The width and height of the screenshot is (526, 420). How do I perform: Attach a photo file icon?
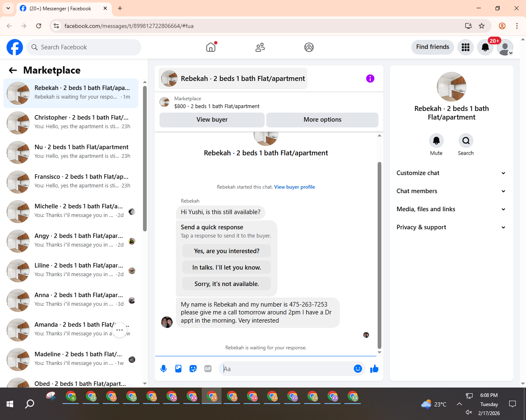click(178, 369)
